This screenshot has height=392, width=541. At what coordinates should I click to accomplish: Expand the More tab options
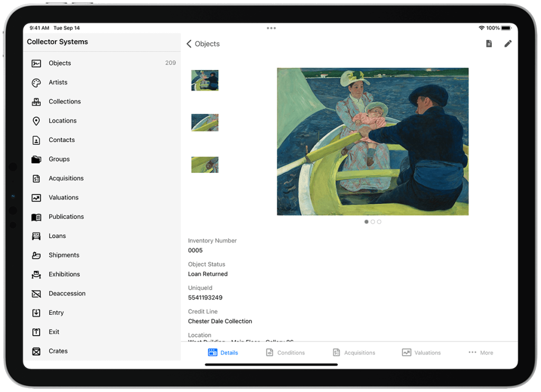[x=480, y=352]
